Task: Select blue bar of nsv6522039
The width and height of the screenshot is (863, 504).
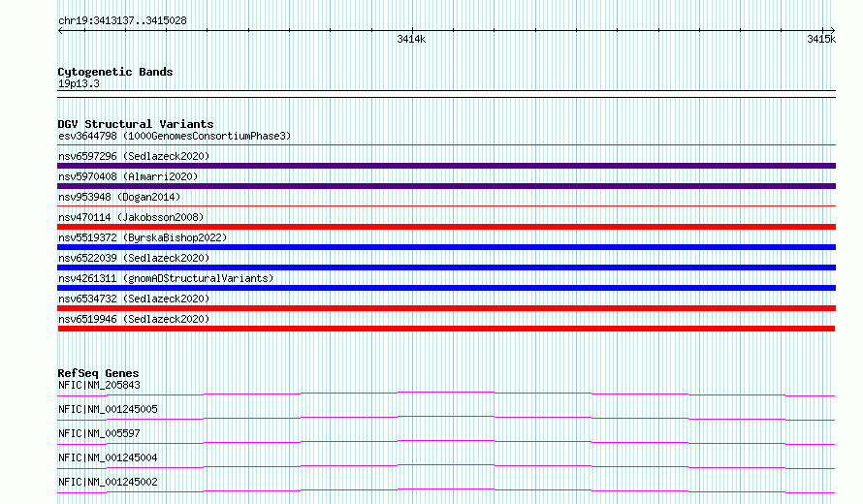Action: (x=446, y=268)
